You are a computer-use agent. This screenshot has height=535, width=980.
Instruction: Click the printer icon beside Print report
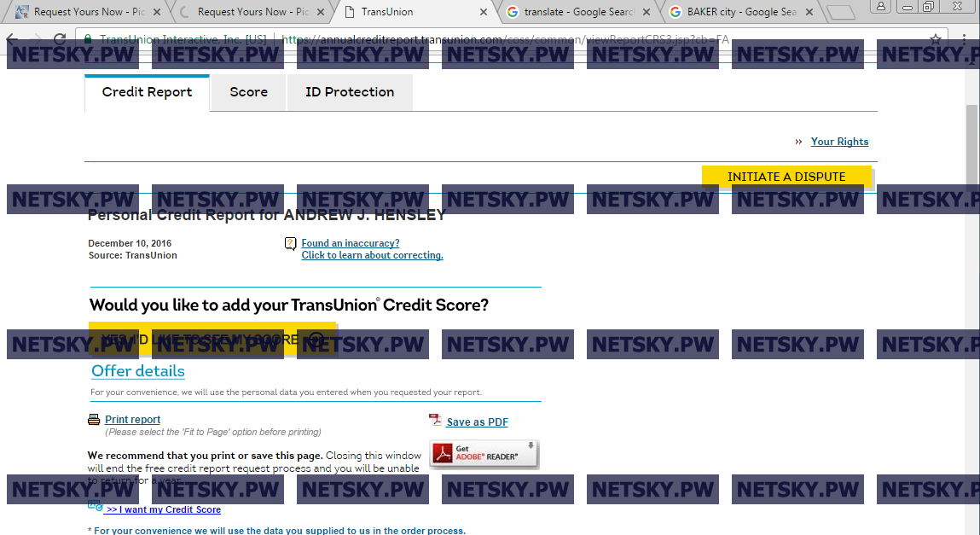tap(94, 420)
